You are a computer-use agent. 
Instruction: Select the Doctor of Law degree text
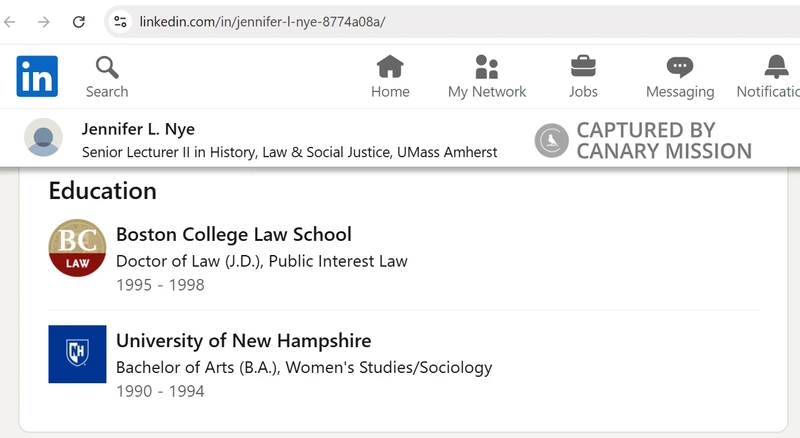[x=262, y=261]
